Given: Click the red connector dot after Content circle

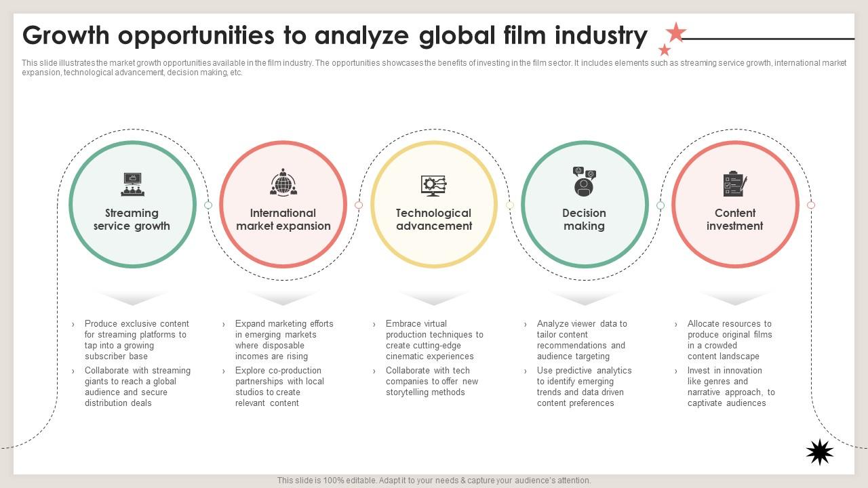Looking at the screenshot, I should point(811,205).
